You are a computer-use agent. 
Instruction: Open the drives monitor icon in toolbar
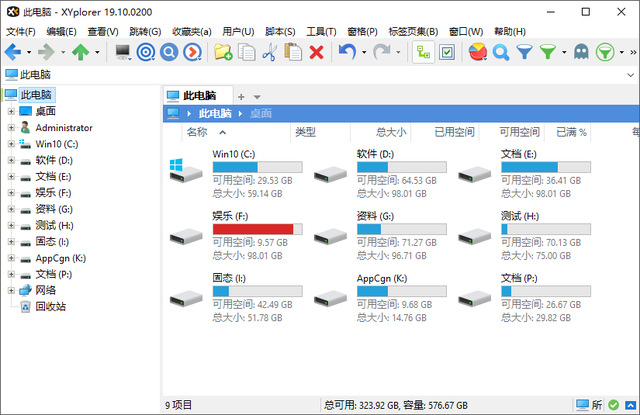(122, 52)
